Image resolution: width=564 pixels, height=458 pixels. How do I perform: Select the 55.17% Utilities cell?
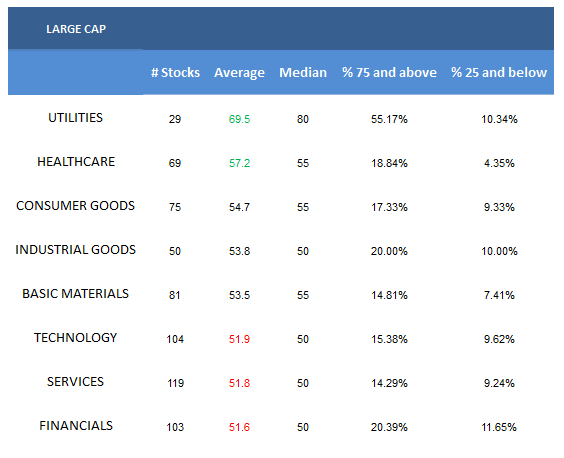389,119
